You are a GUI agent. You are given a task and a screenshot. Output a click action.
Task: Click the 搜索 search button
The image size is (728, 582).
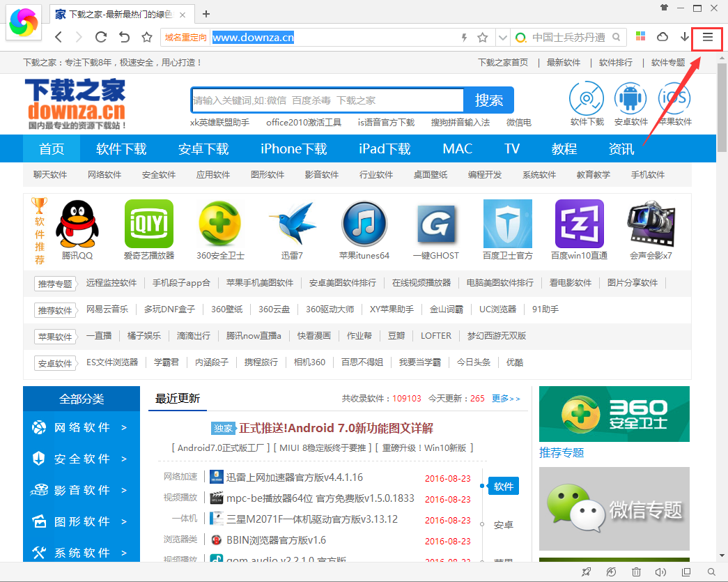click(488, 100)
